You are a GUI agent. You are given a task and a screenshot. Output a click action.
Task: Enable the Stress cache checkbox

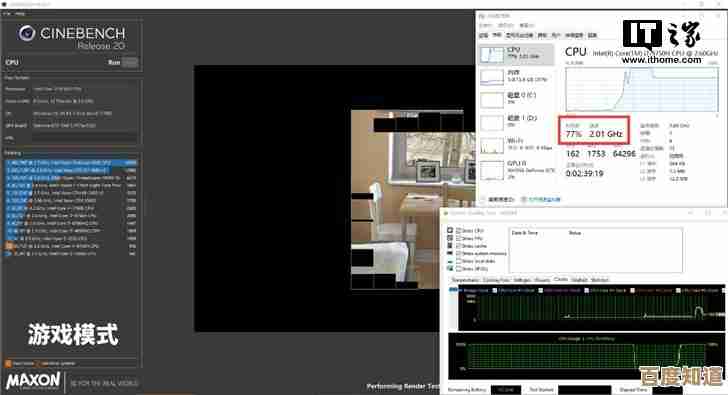459,246
